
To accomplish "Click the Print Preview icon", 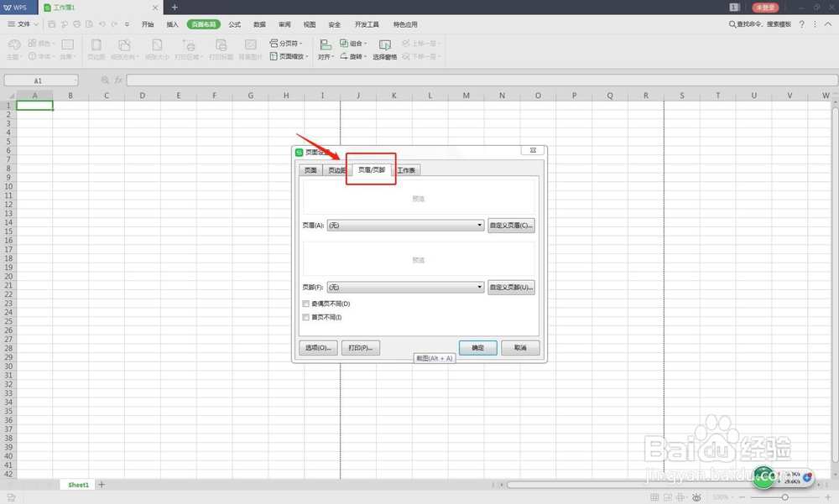I will 90,24.
